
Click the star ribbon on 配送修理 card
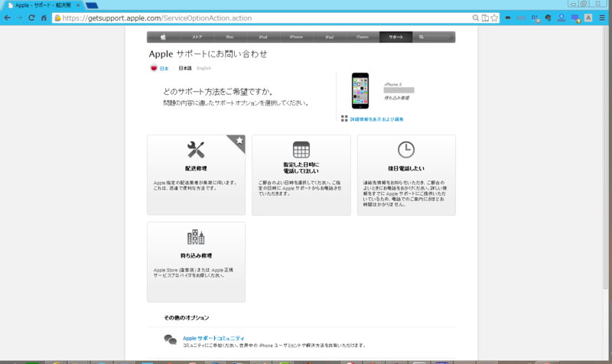point(237,142)
